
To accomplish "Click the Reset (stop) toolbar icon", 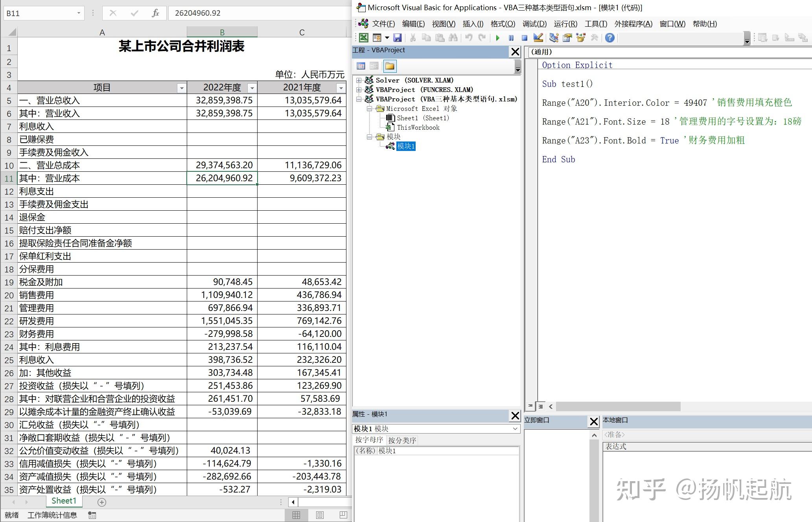I will tap(524, 38).
